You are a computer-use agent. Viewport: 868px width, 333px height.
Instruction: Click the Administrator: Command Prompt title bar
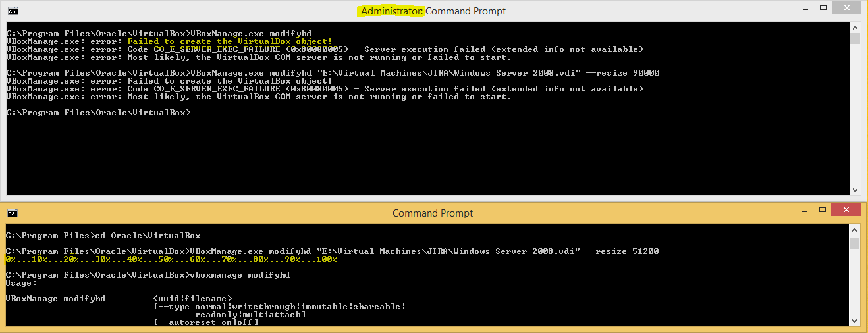(433, 11)
